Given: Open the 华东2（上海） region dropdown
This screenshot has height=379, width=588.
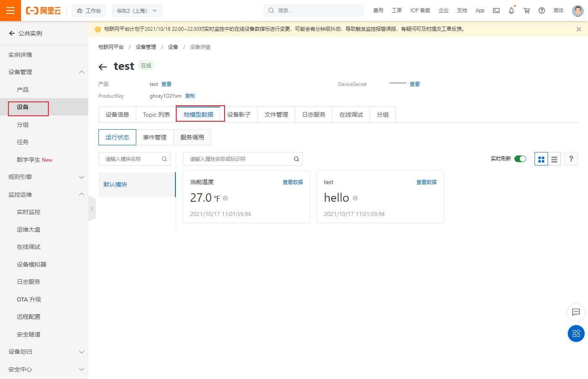Looking at the screenshot, I should [137, 11].
